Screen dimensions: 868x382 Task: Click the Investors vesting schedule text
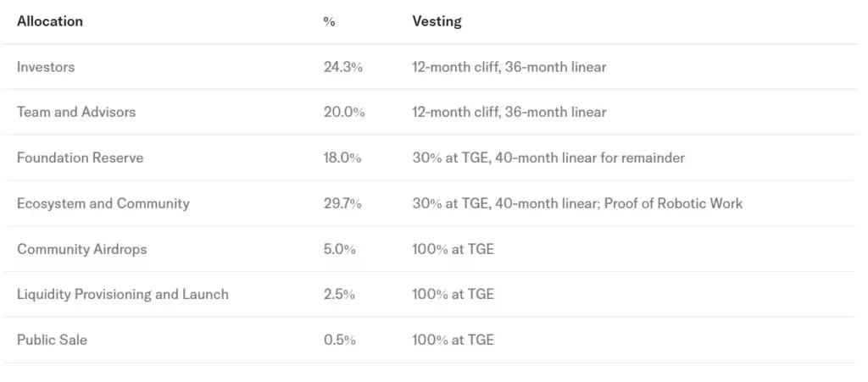[x=509, y=66]
